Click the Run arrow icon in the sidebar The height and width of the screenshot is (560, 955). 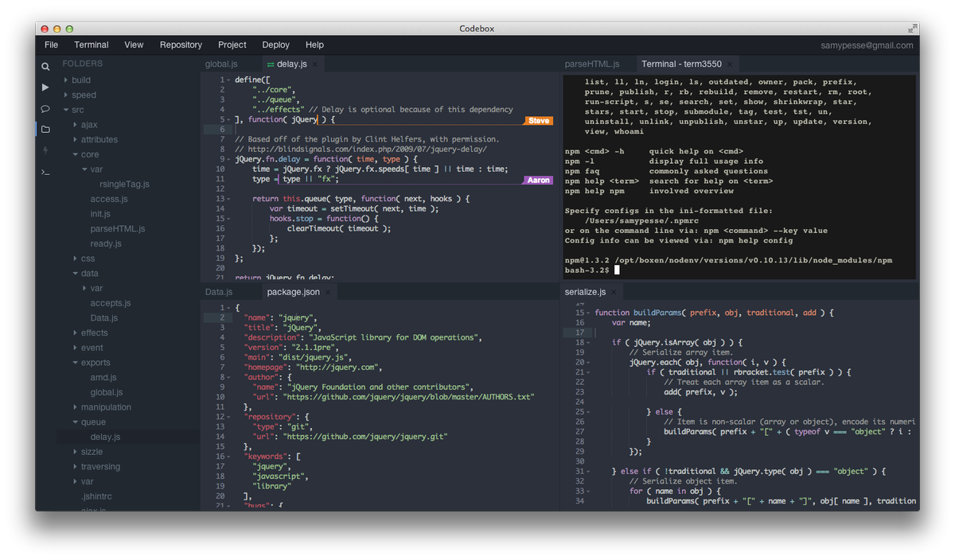point(45,87)
